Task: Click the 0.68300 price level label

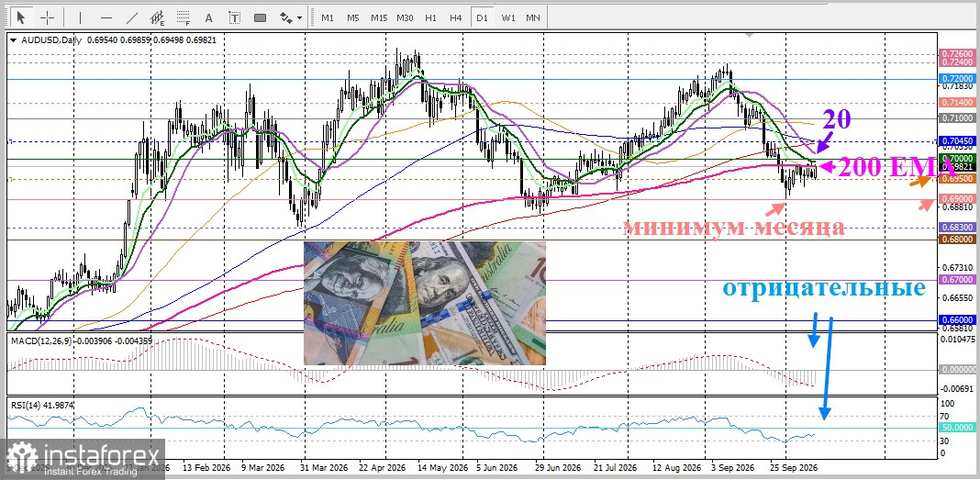Action: click(x=955, y=228)
